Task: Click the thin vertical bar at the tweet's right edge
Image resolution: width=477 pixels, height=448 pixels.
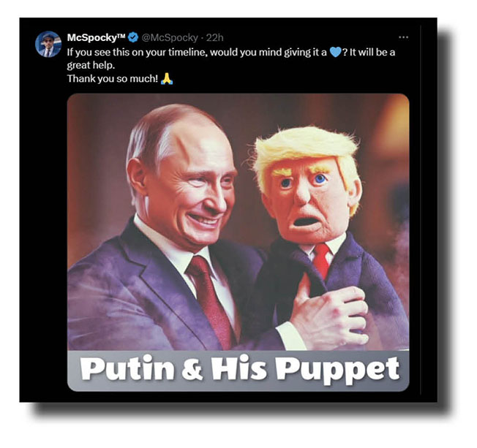Action: (421, 210)
